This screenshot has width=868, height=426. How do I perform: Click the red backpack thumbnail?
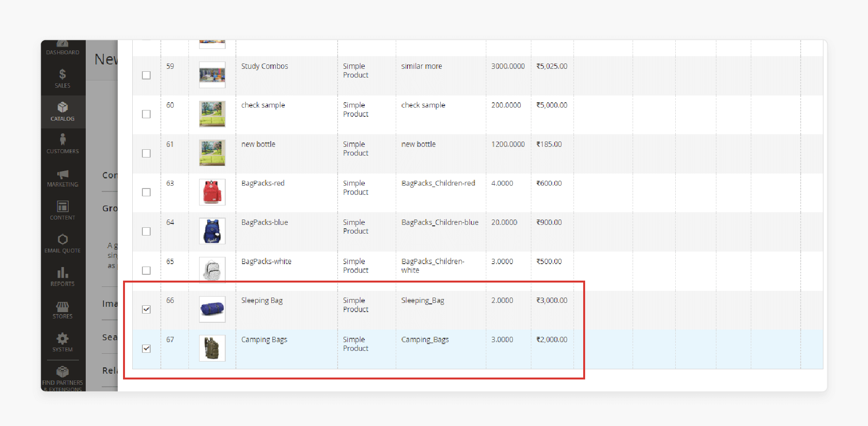(x=212, y=192)
